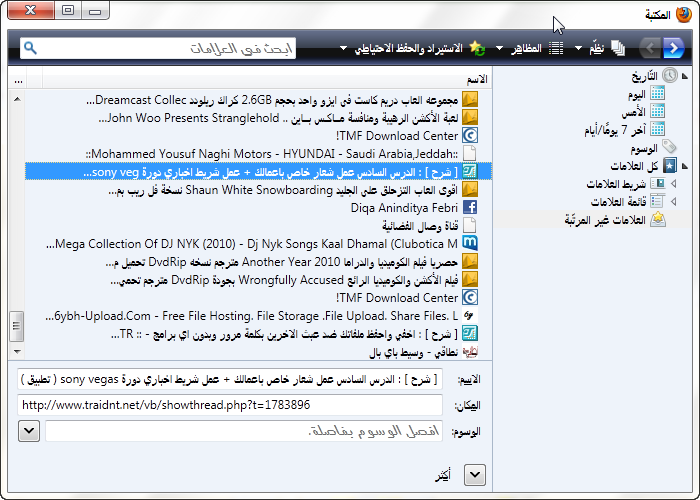Expand قائمة العلامات bookmarks menu node
The image size is (700, 500).
click(x=673, y=202)
